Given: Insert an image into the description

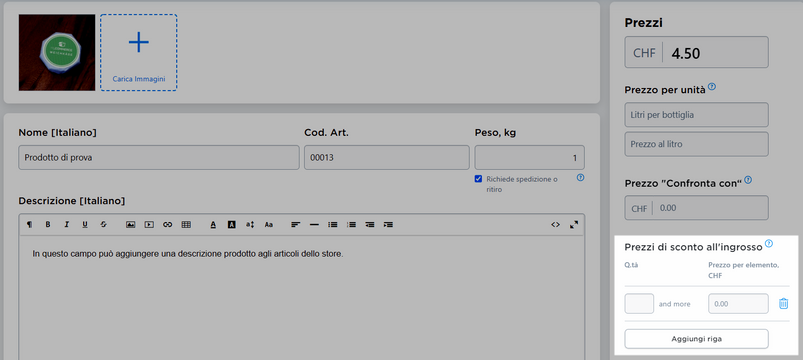Looking at the screenshot, I should tap(131, 224).
